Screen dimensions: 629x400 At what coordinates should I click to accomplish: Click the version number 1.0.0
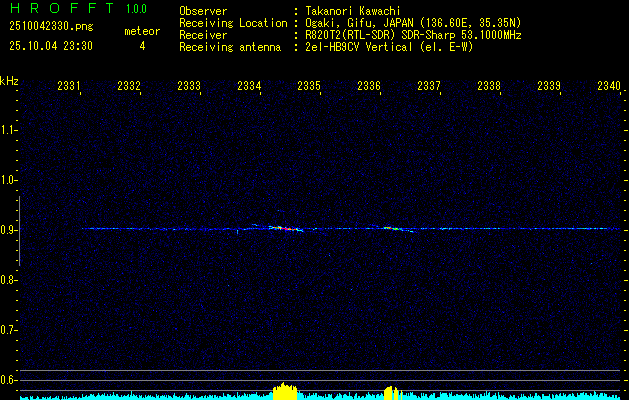point(136,9)
